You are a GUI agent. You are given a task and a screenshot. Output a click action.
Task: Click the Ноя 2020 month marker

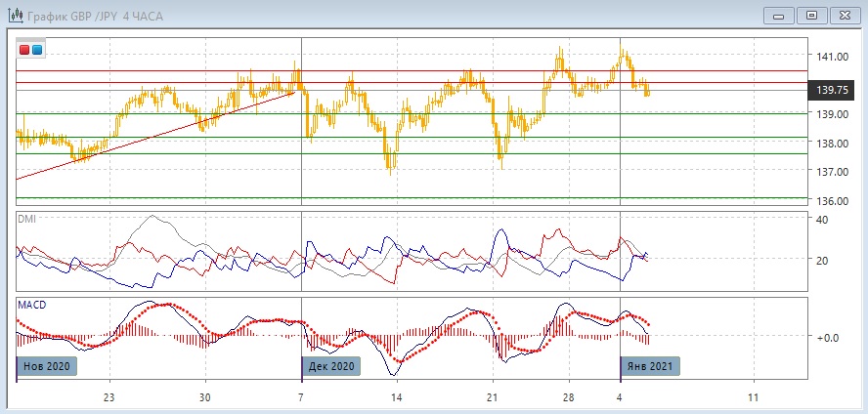click(46, 366)
